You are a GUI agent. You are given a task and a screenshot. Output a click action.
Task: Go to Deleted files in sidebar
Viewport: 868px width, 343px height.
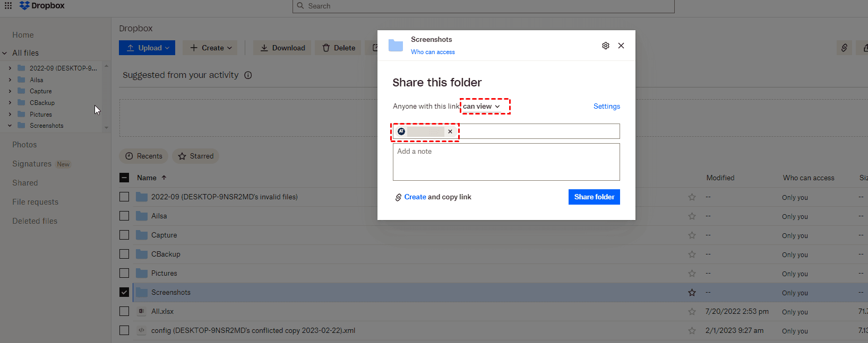click(35, 221)
